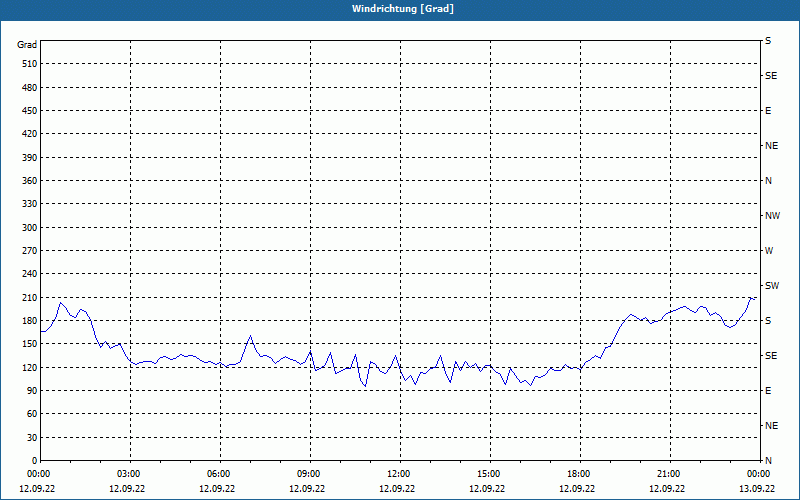Click the 00:00 label above 12.09.22

point(39,473)
